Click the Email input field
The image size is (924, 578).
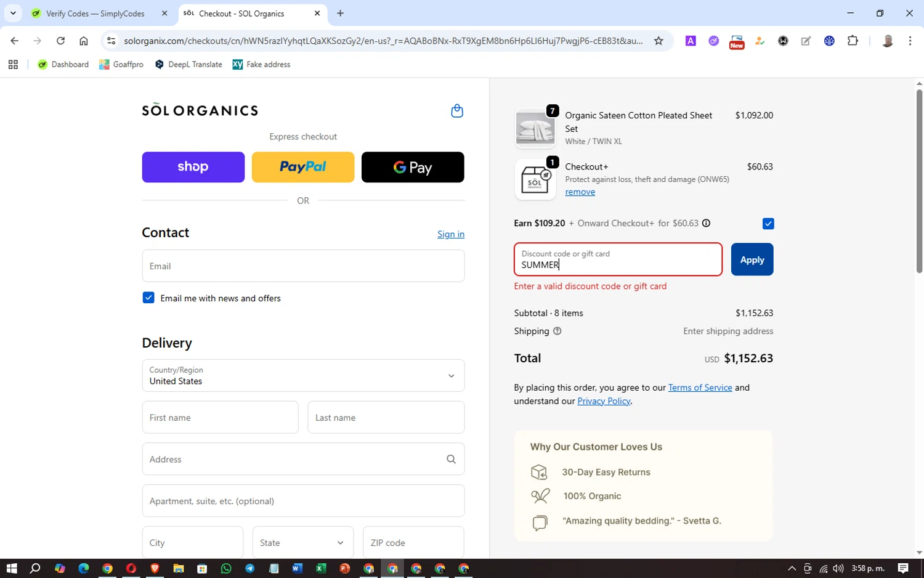[303, 266]
